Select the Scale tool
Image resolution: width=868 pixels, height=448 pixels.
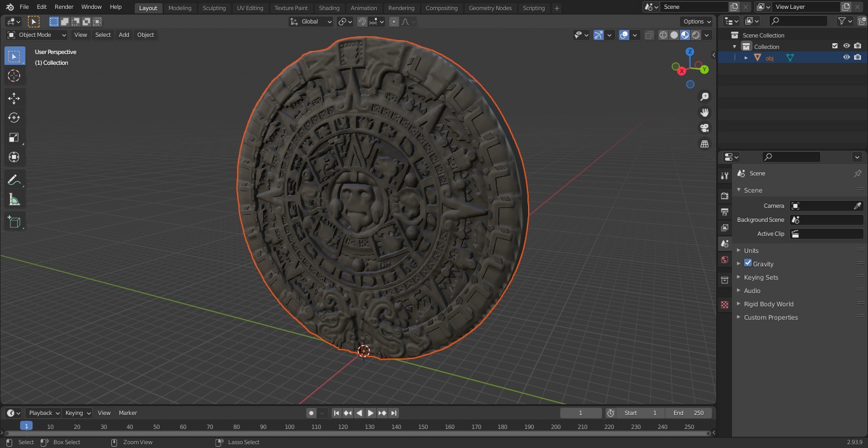(x=14, y=137)
